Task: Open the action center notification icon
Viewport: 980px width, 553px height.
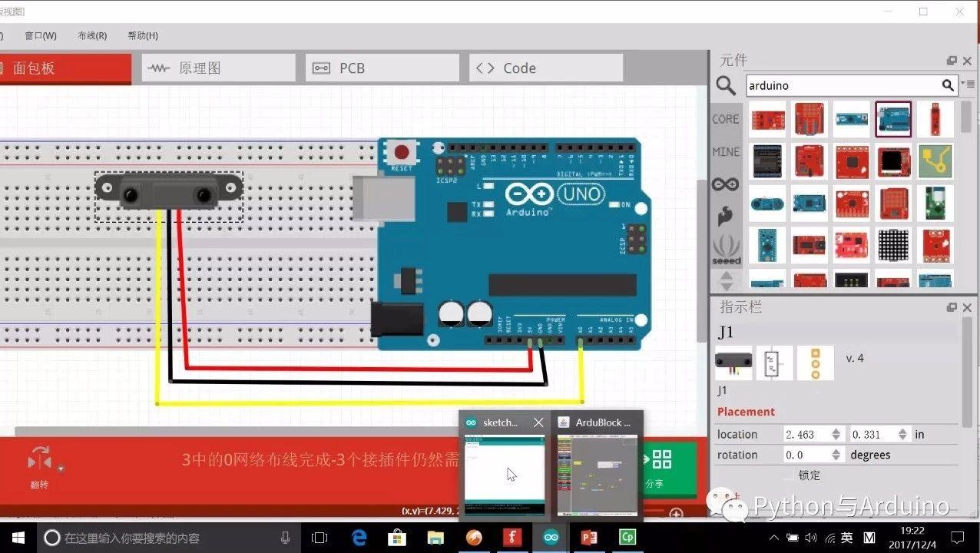Action: [x=957, y=538]
